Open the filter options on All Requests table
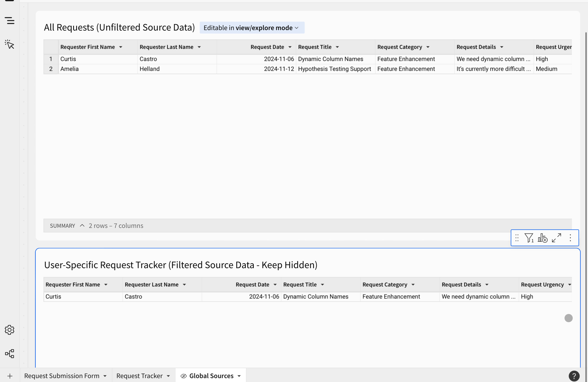Screen dimensions: 588x382 pos(529,238)
